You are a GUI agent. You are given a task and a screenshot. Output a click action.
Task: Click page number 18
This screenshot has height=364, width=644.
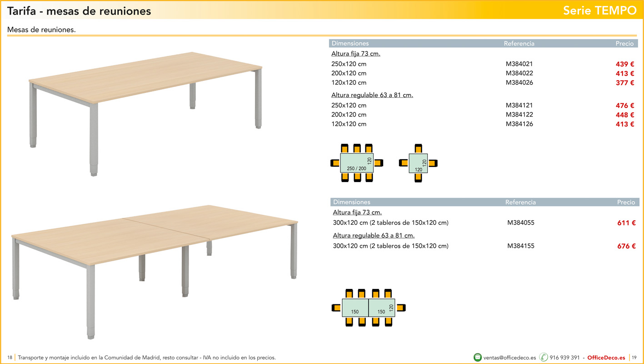coord(10,358)
